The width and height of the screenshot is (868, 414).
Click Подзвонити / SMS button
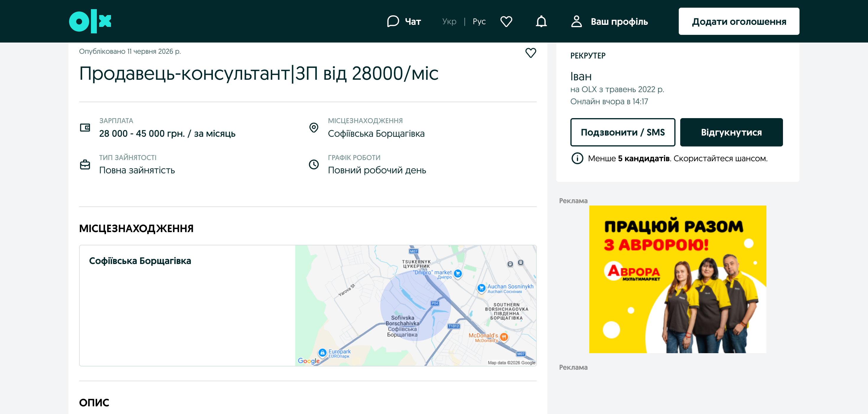623,132
